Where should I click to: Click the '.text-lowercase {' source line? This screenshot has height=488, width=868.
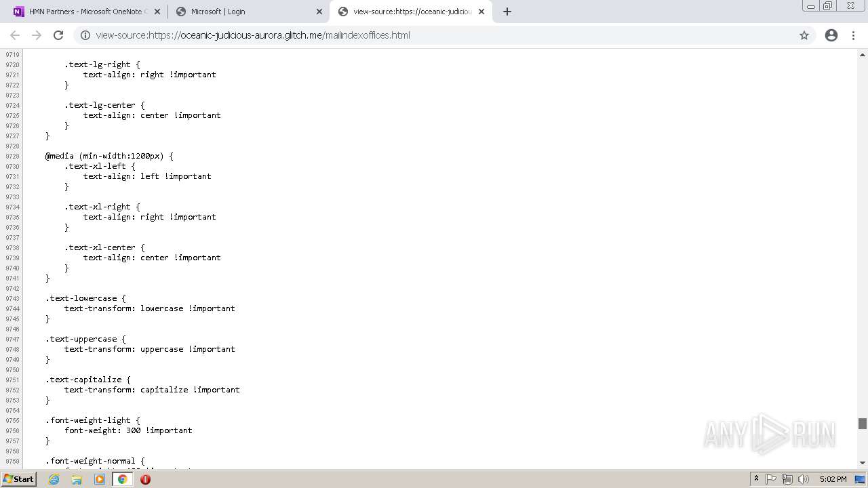click(85, 298)
